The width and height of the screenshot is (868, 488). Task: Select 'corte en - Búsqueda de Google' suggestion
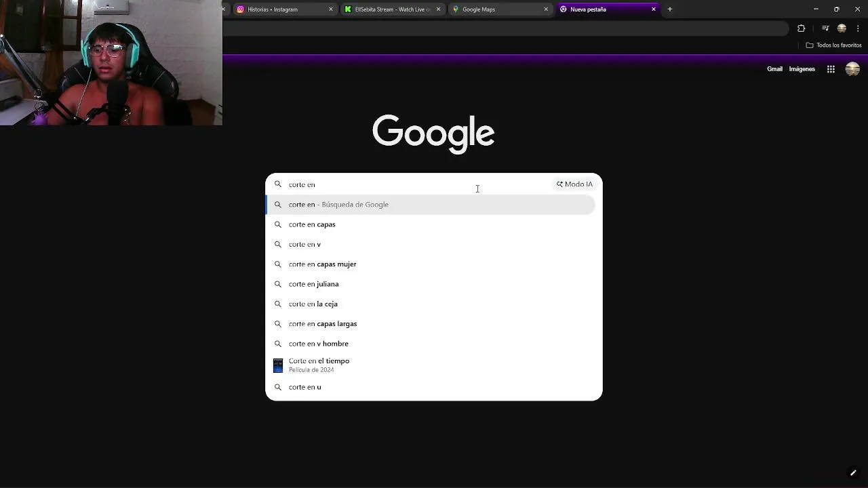(x=431, y=205)
